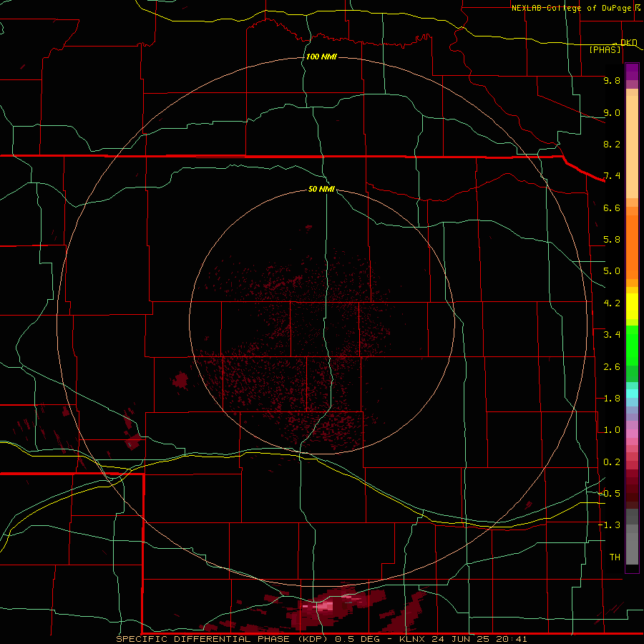Click the 7.4 value on color scale
This screenshot has height=644, width=644.
click(x=612, y=176)
